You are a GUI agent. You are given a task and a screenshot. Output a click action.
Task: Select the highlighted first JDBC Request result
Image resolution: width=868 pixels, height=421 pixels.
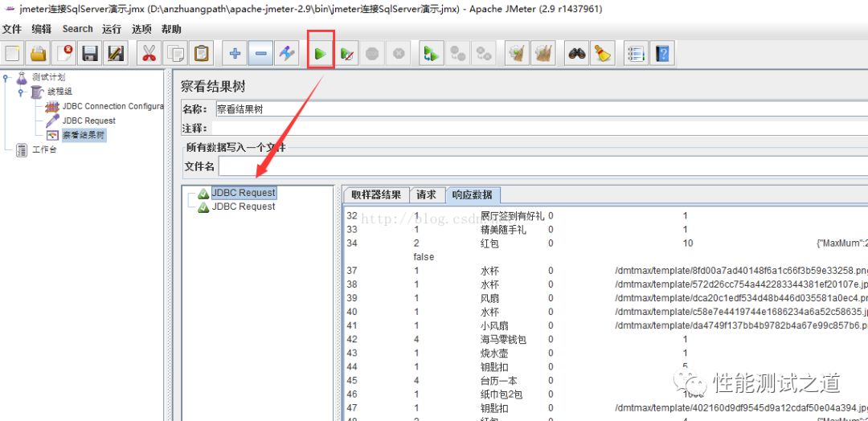click(244, 193)
